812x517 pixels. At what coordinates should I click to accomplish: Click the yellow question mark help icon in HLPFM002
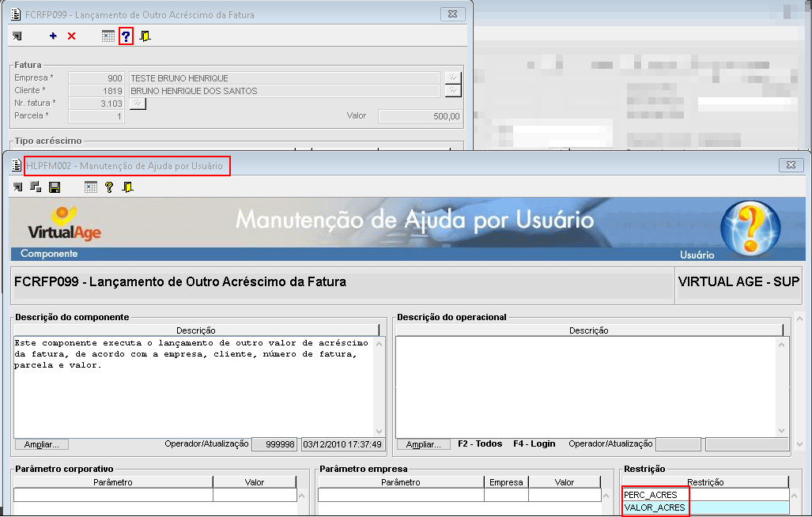coord(109,187)
